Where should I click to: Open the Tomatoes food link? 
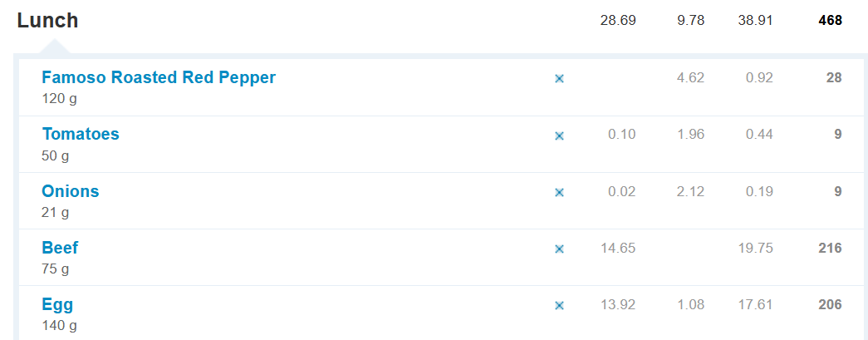(81, 134)
